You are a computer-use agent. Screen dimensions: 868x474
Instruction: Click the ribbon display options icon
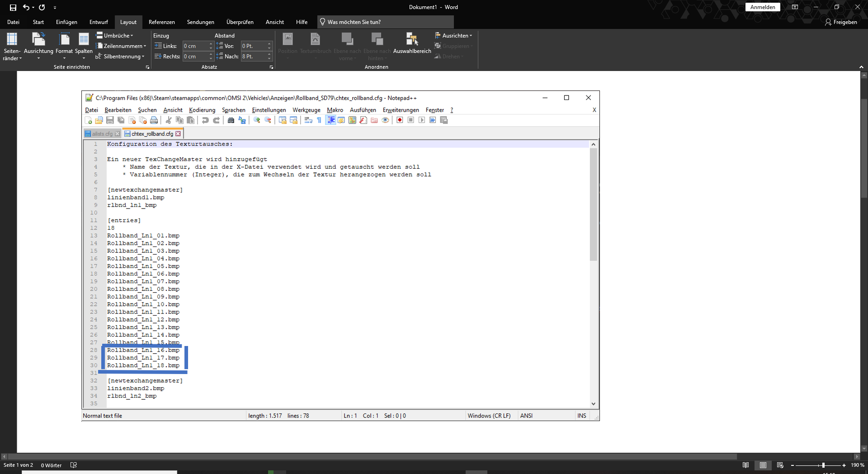click(795, 7)
